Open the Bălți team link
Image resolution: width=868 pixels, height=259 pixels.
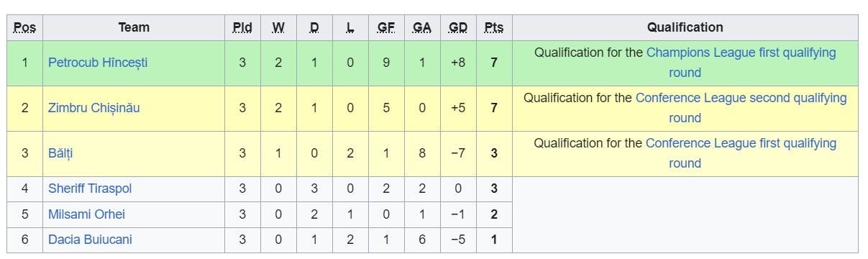pyautogui.click(x=60, y=153)
